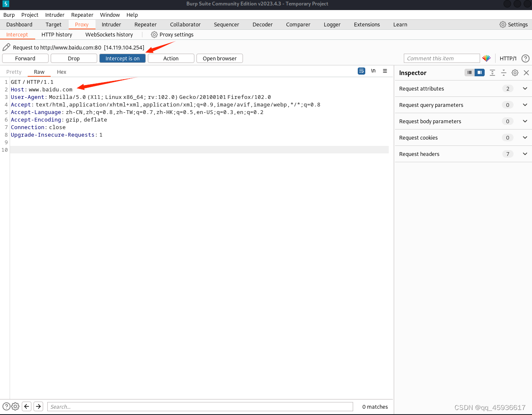This screenshot has height=415, width=532.
Task: Click Open browser button
Action: tap(220, 59)
